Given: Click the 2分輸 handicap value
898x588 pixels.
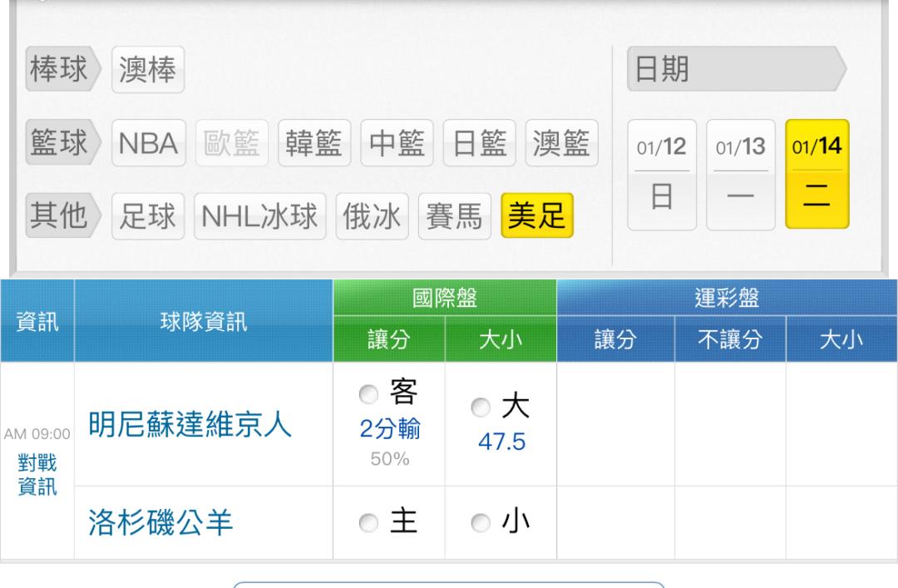Looking at the screenshot, I should click(389, 428).
